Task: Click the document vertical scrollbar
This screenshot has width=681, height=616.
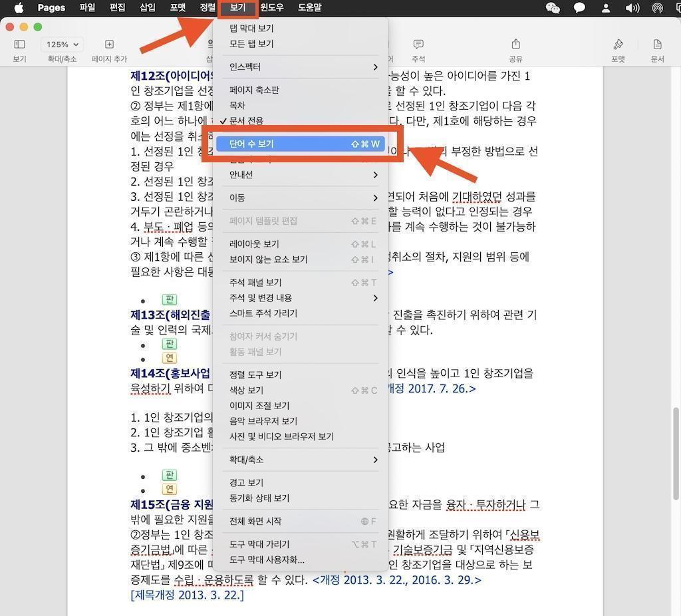Action: (x=676, y=454)
